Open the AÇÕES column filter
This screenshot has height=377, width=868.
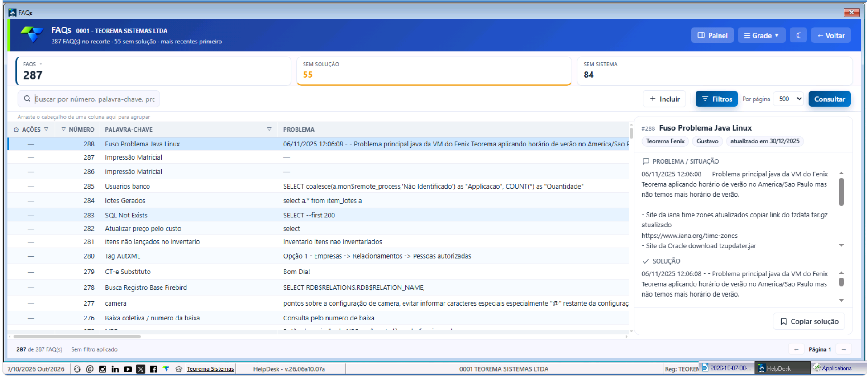pos(46,129)
